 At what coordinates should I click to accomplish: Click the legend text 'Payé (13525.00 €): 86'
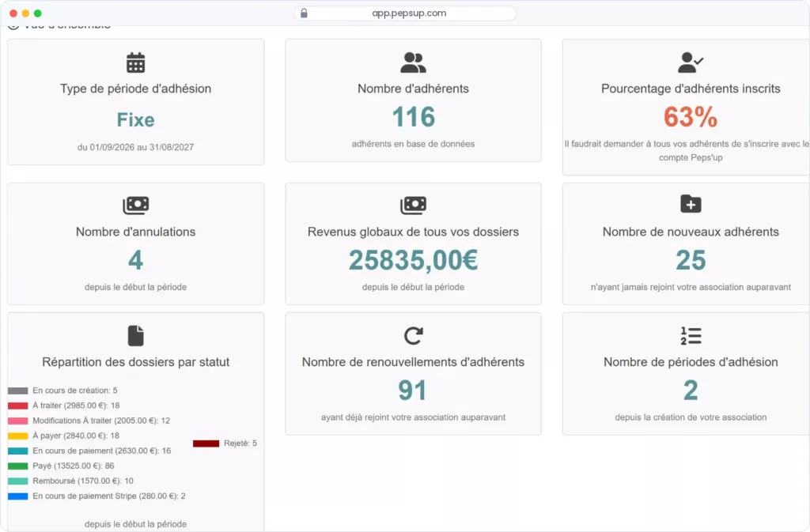tap(74, 466)
